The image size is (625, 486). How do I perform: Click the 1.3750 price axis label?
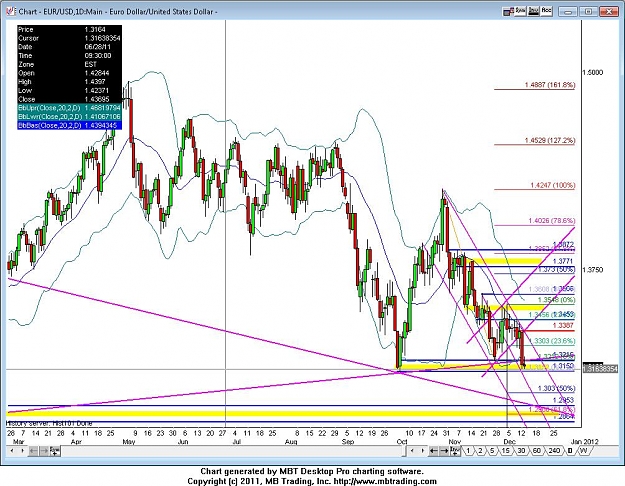(x=593, y=270)
